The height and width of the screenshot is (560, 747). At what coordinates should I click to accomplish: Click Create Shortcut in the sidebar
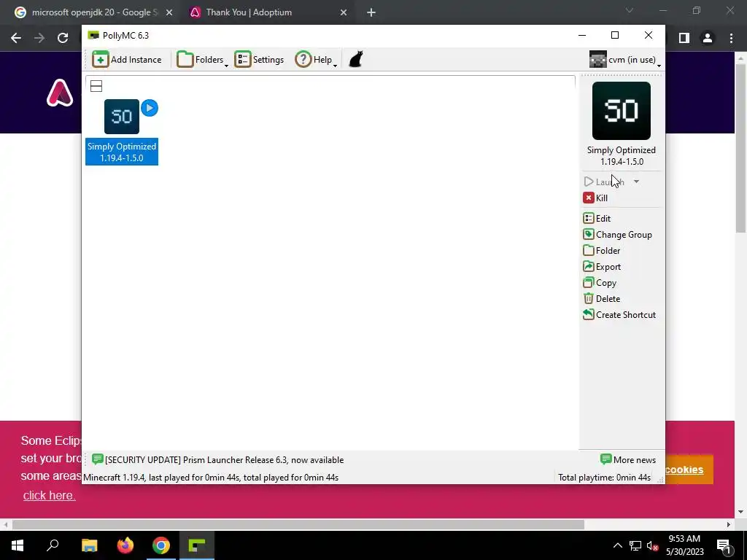point(619,315)
